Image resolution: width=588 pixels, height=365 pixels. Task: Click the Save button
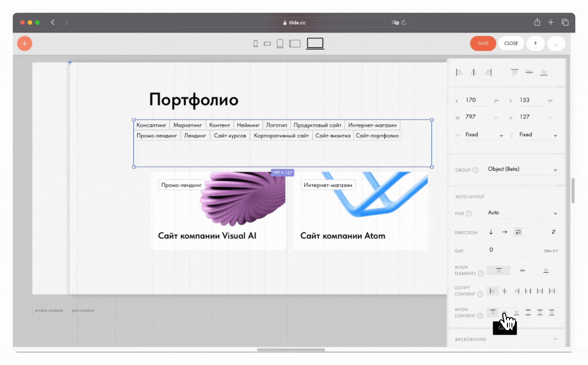pos(483,44)
